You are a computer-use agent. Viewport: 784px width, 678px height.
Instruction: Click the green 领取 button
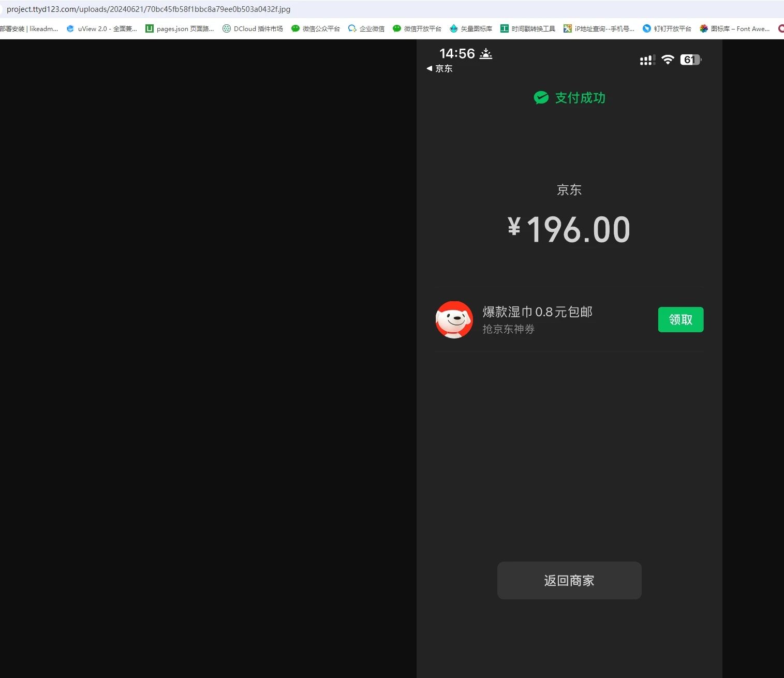(x=681, y=319)
